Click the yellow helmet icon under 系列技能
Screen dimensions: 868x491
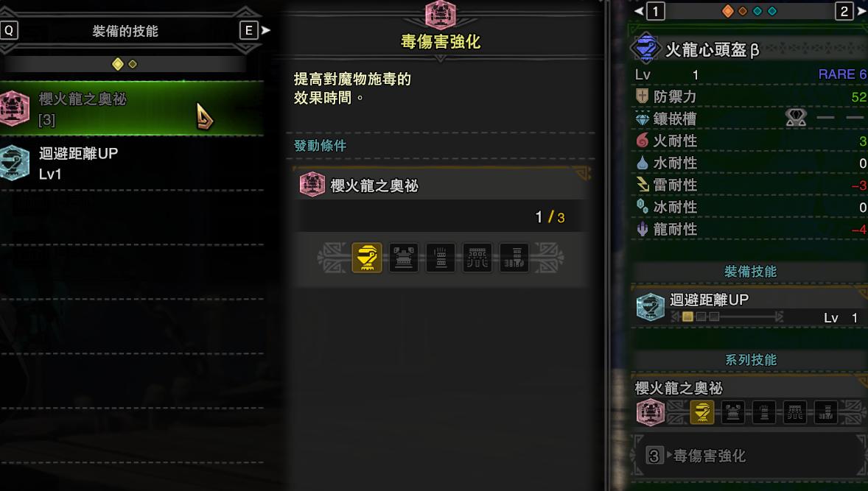[x=702, y=412]
